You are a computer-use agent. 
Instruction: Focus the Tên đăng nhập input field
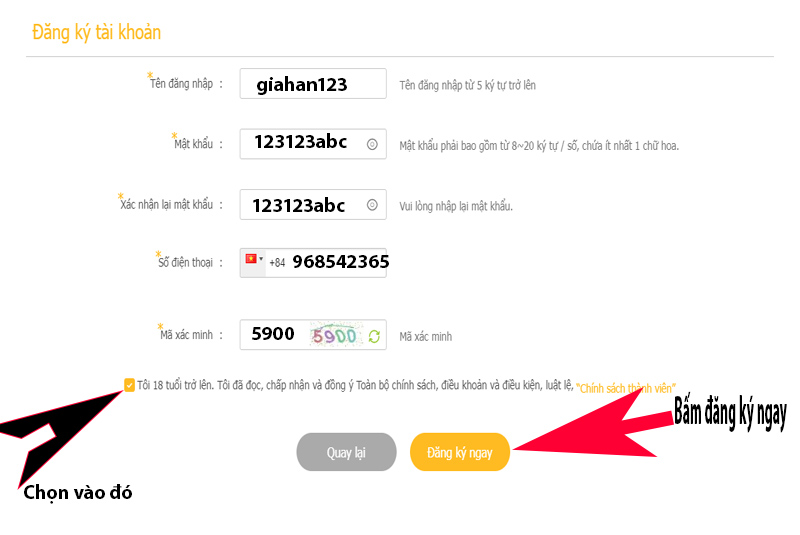[x=312, y=85]
